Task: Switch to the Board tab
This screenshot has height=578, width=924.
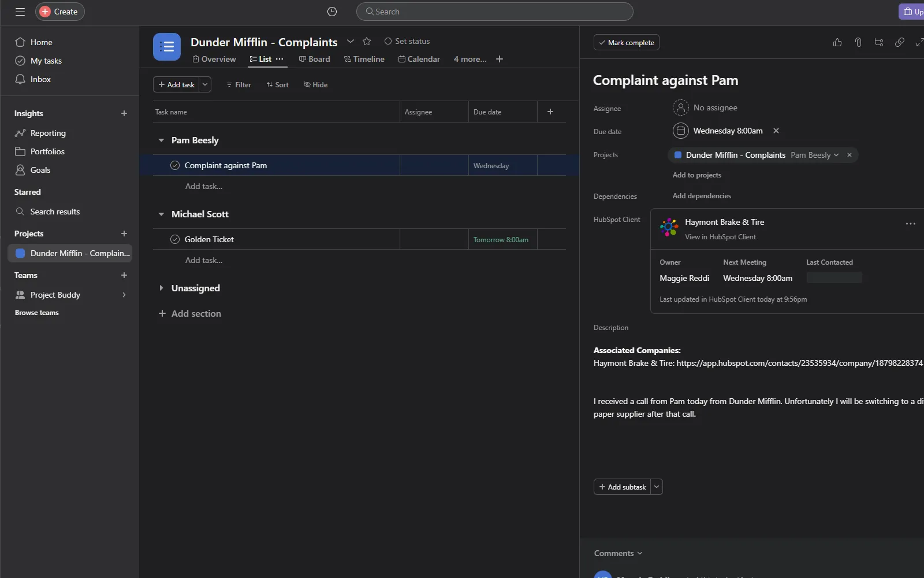Action: click(x=314, y=59)
